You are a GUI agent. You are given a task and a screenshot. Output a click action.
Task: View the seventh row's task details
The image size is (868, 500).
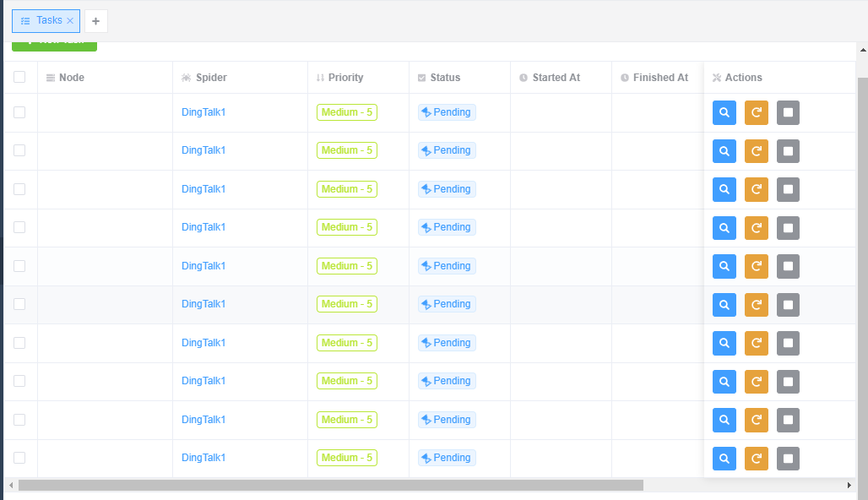click(x=724, y=343)
